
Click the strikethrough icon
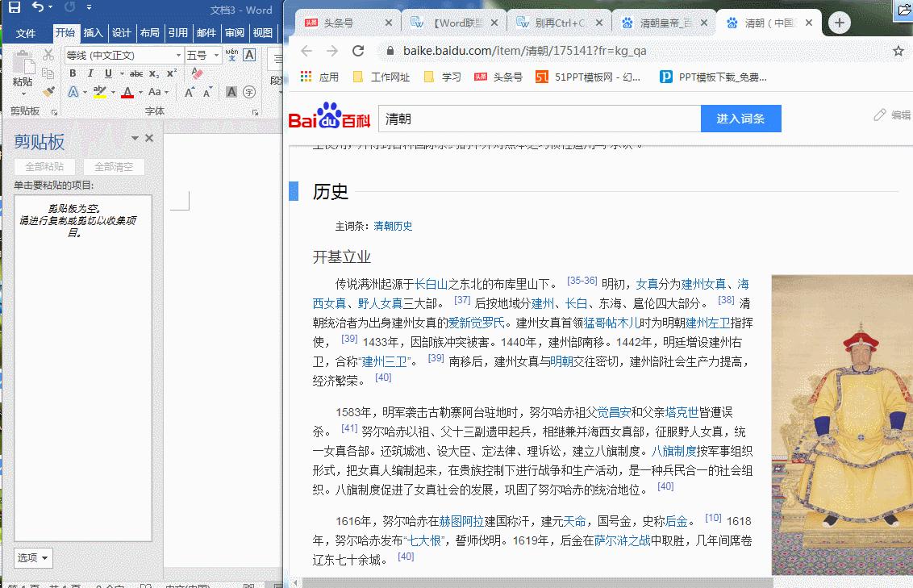coord(135,73)
